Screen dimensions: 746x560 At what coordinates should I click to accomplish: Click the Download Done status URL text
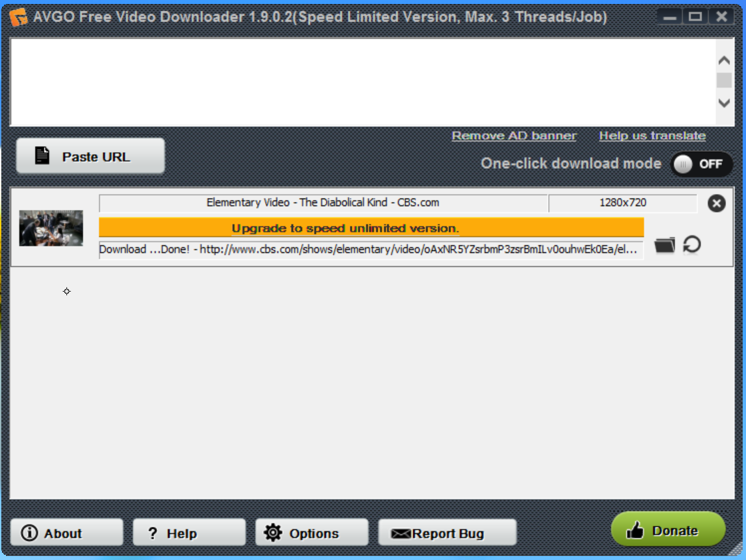click(x=371, y=250)
